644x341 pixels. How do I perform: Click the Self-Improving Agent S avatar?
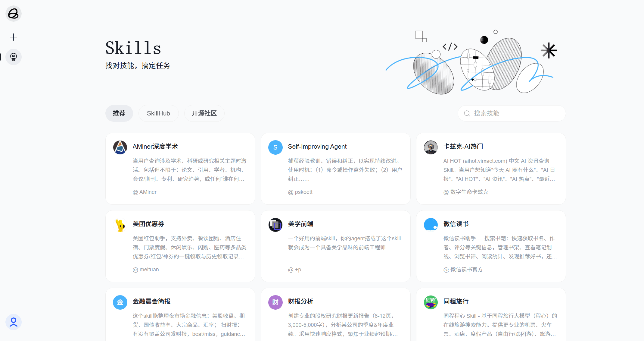pyautogui.click(x=275, y=147)
